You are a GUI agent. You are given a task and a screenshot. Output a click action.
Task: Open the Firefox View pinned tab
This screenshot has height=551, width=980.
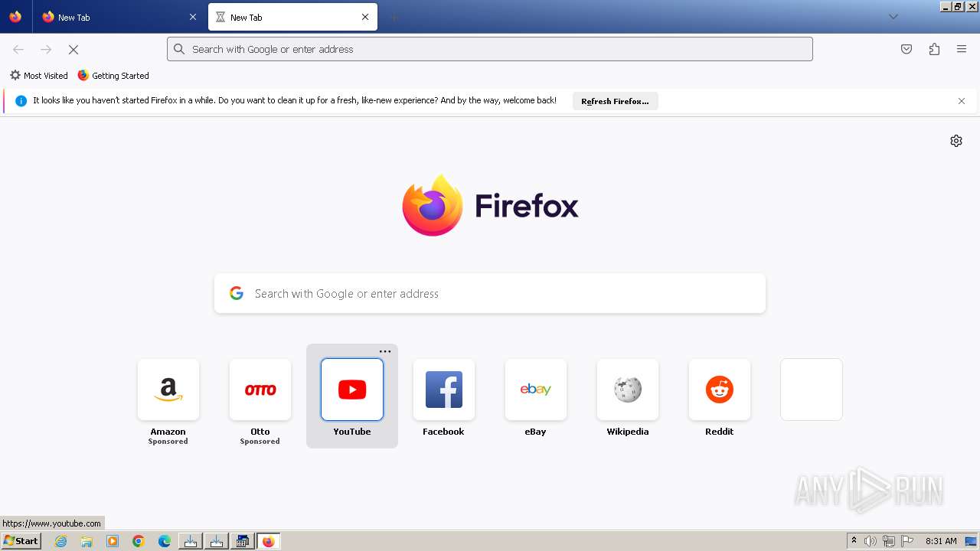(15, 17)
